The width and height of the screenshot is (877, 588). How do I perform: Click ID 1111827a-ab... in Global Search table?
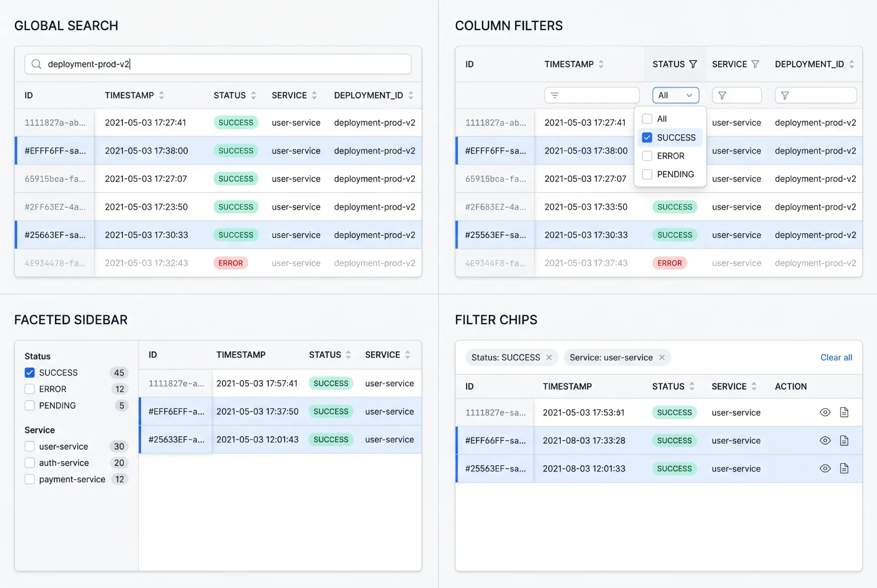pos(55,123)
